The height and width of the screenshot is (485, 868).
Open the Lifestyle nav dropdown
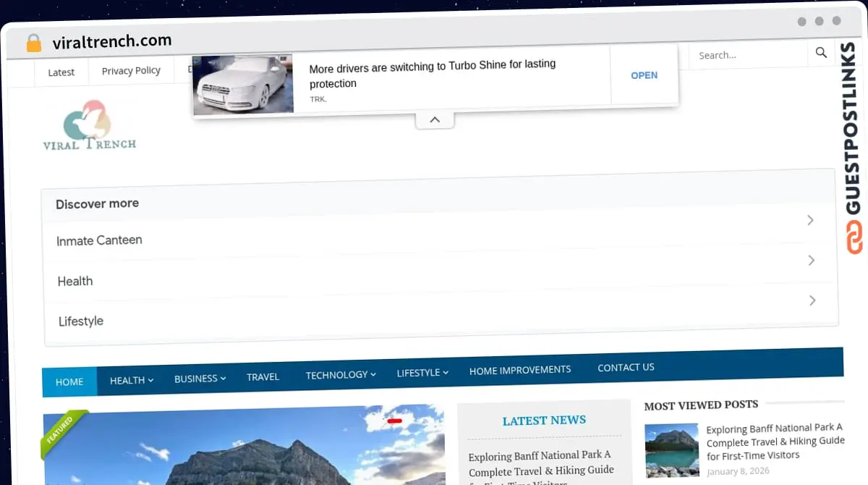coord(422,373)
